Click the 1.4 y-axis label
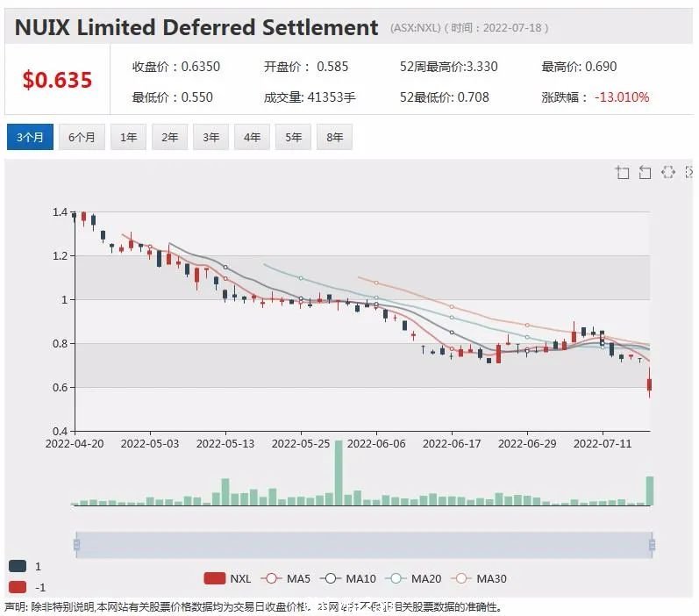This screenshot has width=699, height=616. (60, 211)
